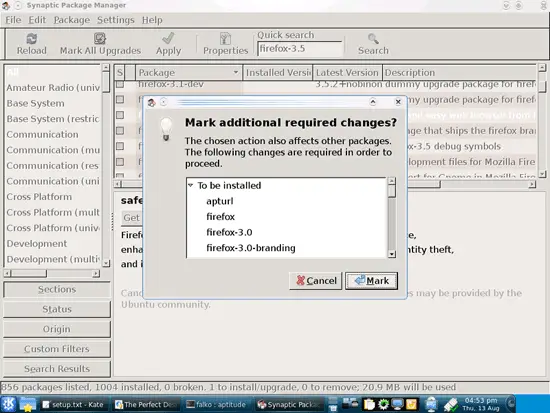Open the Settings menu
The image size is (550, 413).
coord(116,20)
